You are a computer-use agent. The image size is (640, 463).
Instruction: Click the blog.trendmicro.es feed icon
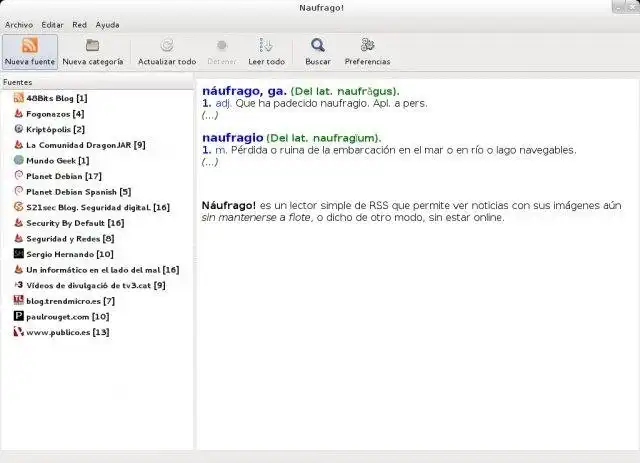click(19, 300)
